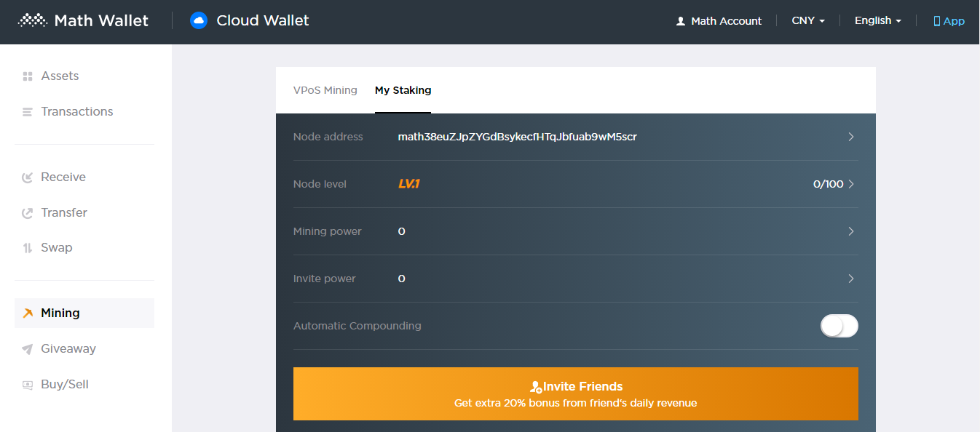Click the App link in header
The image size is (980, 432).
click(949, 21)
